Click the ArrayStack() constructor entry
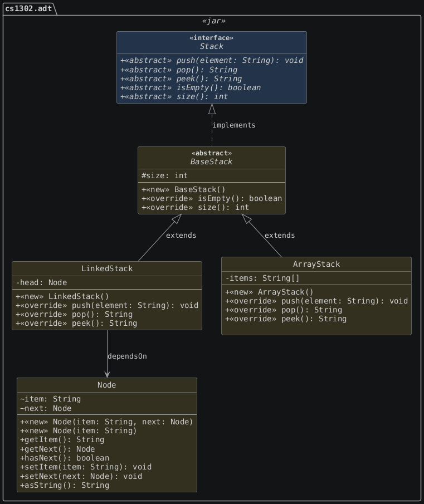 click(269, 292)
